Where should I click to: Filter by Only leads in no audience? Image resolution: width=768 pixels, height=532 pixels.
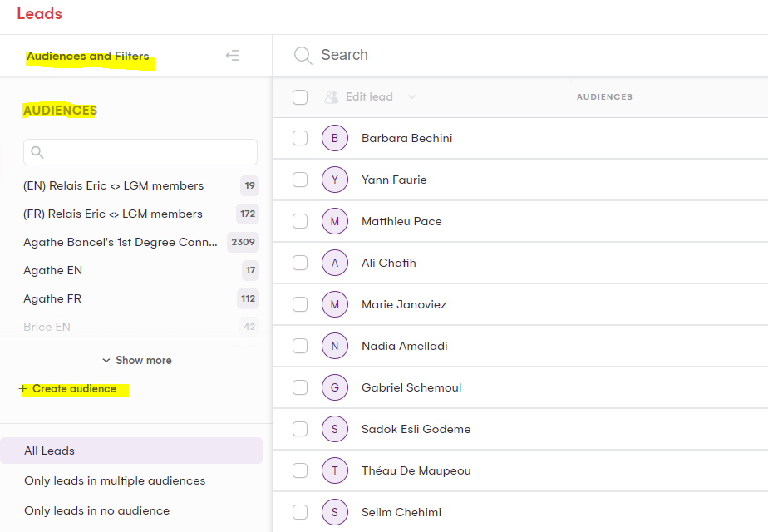pyautogui.click(x=96, y=510)
